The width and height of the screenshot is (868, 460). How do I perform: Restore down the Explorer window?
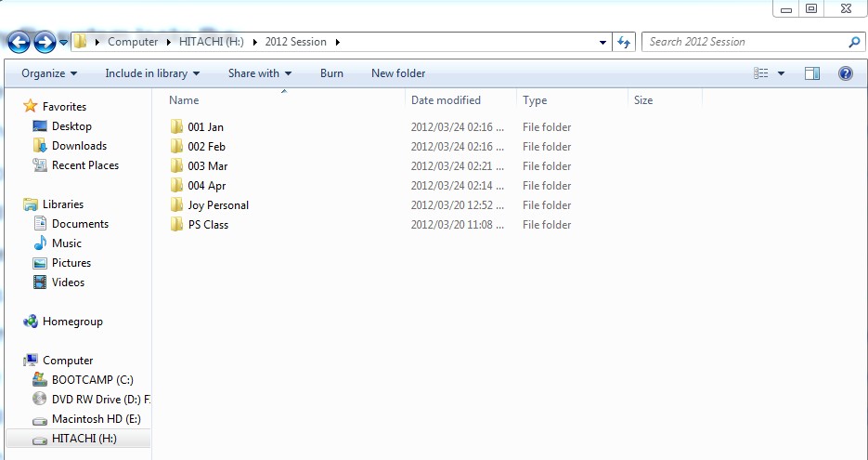(811, 8)
